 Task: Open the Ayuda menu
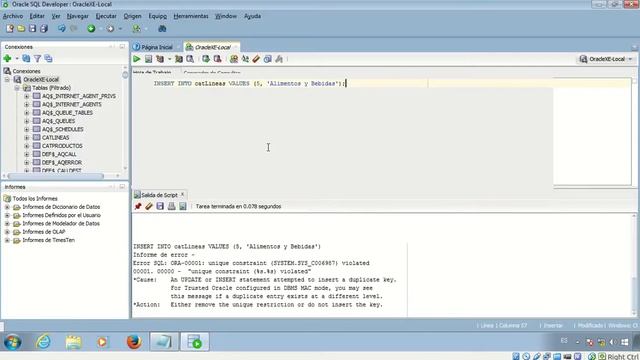252,16
